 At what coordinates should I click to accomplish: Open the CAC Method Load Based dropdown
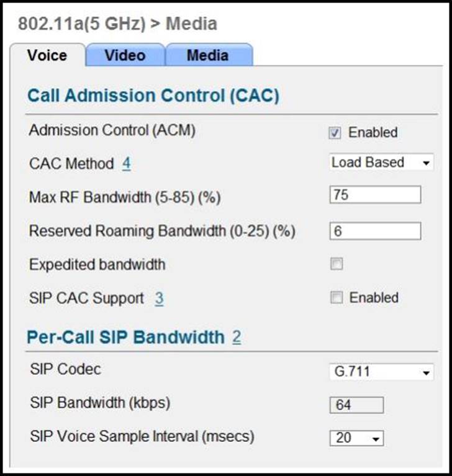(381, 163)
